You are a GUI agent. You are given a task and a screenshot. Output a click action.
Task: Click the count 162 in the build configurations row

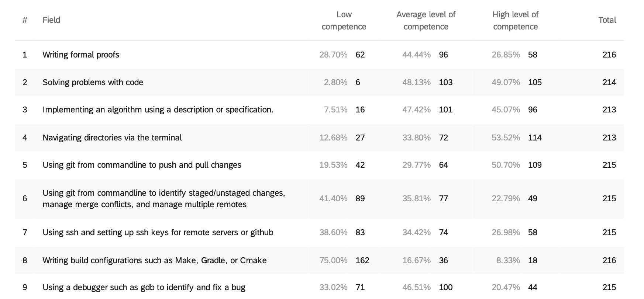(x=362, y=260)
